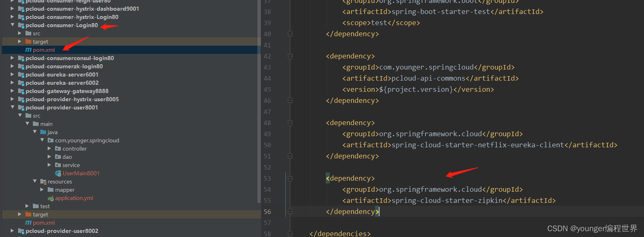Click the pcloud-consumer-Login80 module folder icon
Viewport: 644px width, 237px height.
click(x=21, y=25)
